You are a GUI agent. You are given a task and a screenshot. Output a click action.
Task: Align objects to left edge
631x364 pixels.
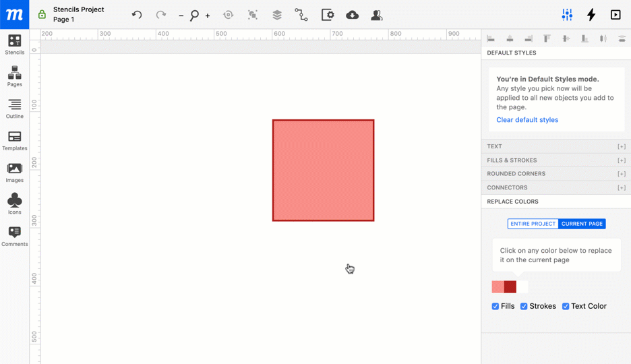click(491, 38)
